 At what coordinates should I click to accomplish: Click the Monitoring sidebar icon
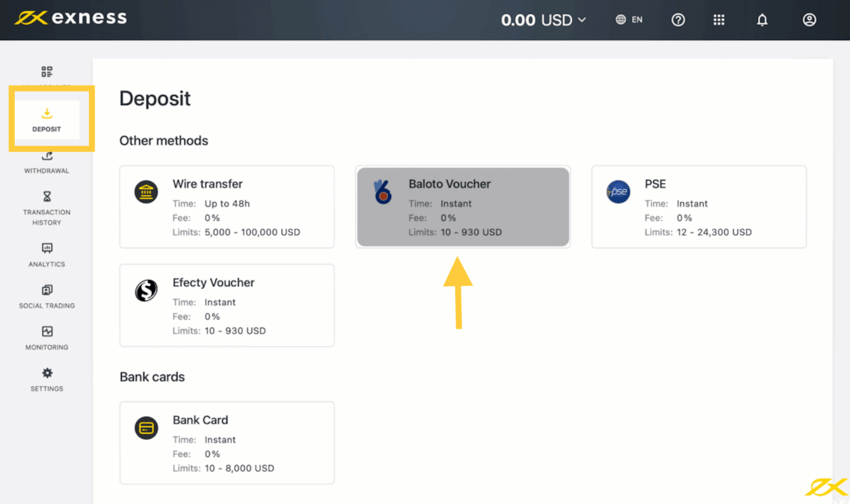coord(47,331)
